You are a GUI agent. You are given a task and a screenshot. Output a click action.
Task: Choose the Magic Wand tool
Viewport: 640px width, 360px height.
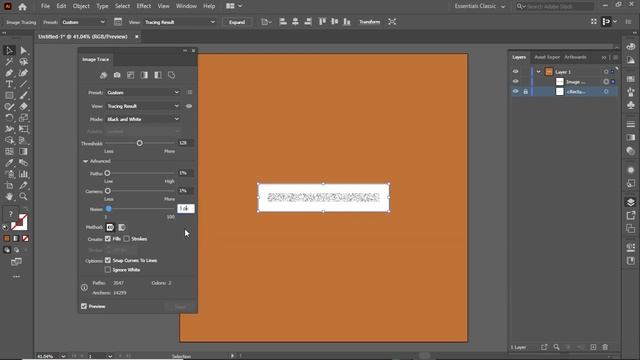9,62
